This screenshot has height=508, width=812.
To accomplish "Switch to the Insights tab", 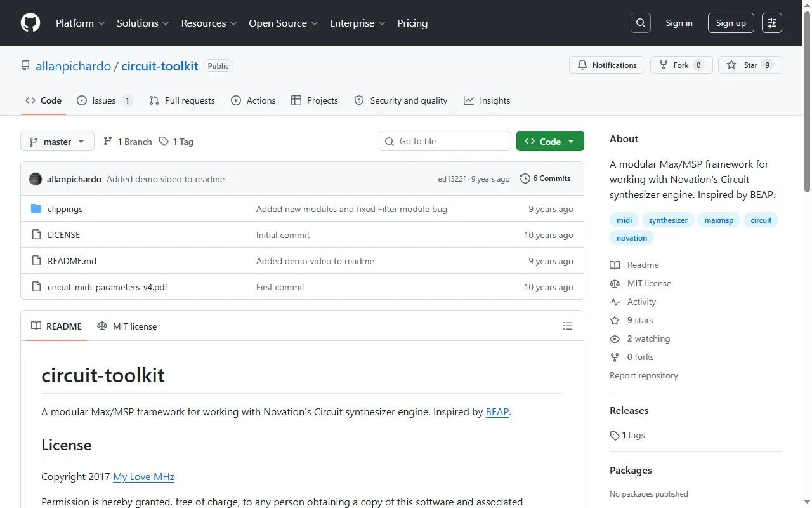I will 487,100.
